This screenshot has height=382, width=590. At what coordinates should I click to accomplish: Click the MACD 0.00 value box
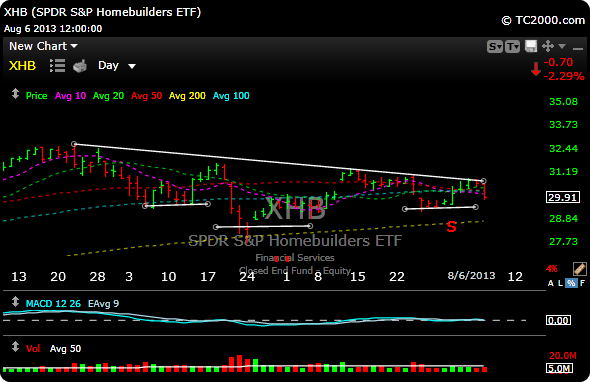[x=559, y=320]
